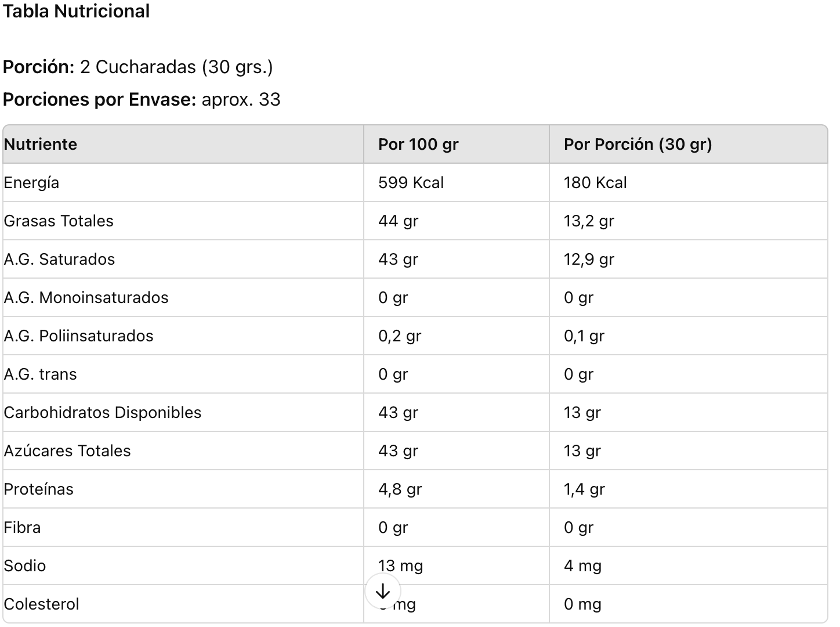Click the Tabla Nutricional heading
This screenshot has height=627, width=840.
[77, 12]
